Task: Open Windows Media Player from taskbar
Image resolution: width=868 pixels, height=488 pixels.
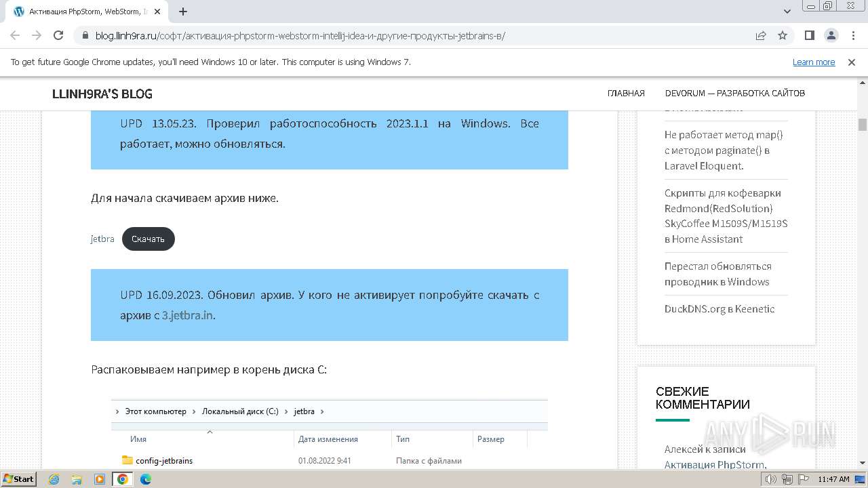Action: coord(100,479)
